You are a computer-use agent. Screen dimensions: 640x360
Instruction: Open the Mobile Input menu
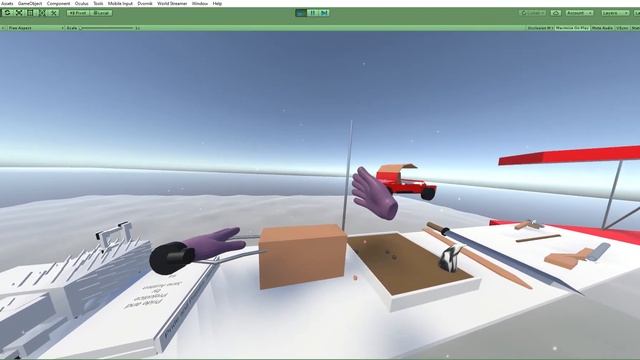[120, 3]
